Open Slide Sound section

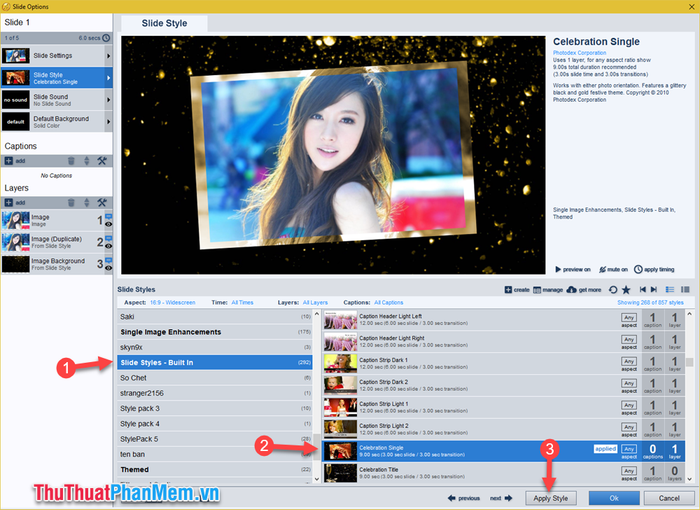tap(53, 100)
